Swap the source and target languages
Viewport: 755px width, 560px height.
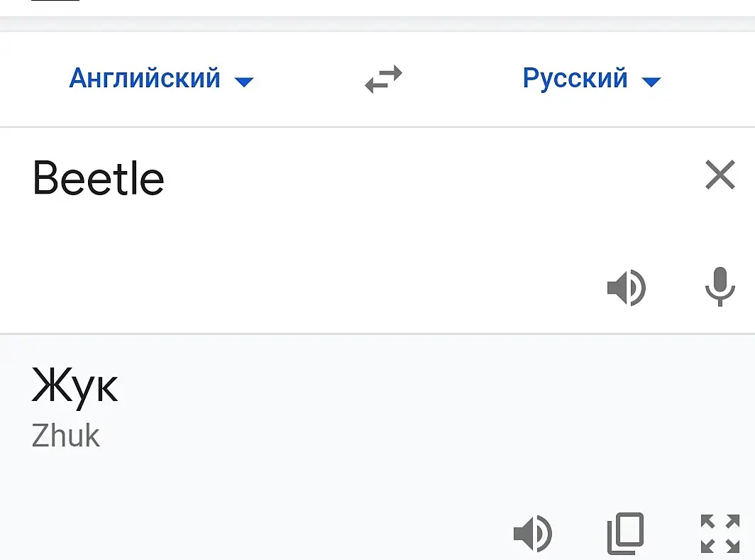pos(383,79)
